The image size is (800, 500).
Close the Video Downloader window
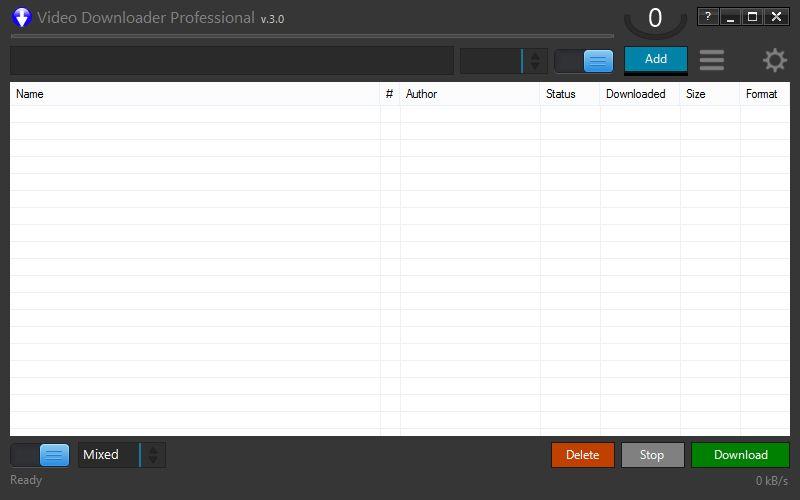pos(777,17)
